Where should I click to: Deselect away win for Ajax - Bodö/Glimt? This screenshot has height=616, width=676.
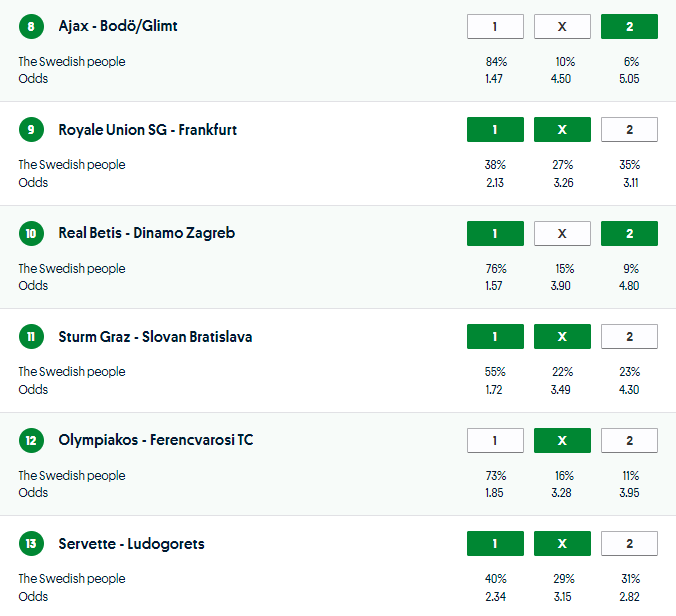tap(629, 27)
